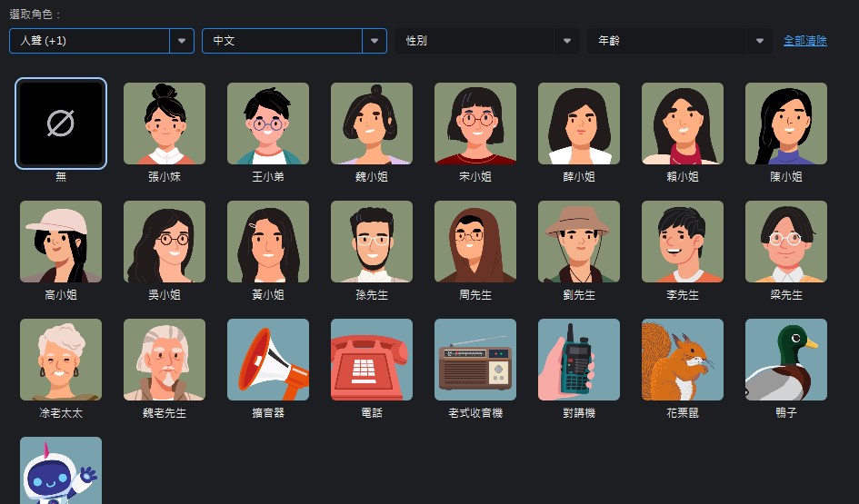The width and height of the screenshot is (859, 504).
Task: Select the 陳小姐 avatar
Action: click(x=786, y=124)
